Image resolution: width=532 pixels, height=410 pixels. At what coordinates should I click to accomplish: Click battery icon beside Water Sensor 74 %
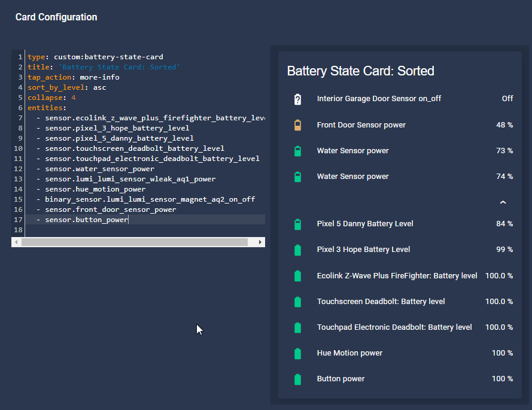[297, 177]
